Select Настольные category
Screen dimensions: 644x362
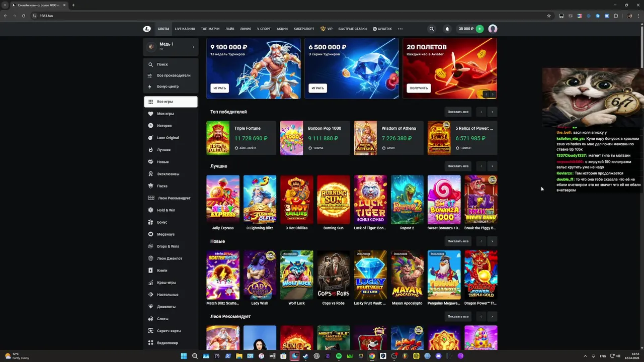click(171, 295)
